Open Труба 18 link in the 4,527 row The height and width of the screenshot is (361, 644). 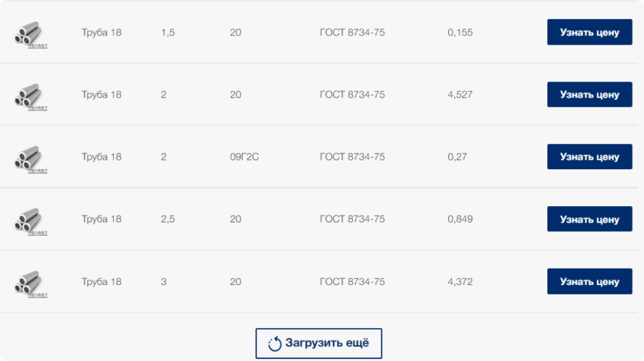[101, 95]
